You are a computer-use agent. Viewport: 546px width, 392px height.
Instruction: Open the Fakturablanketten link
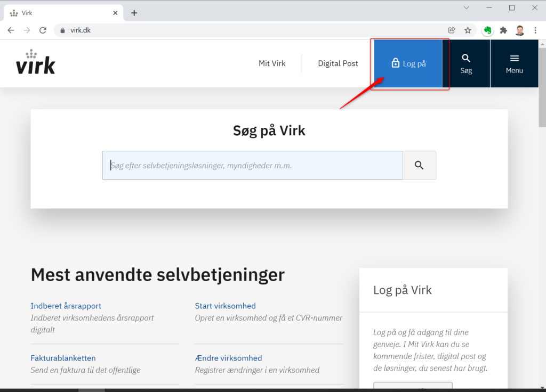pos(63,358)
